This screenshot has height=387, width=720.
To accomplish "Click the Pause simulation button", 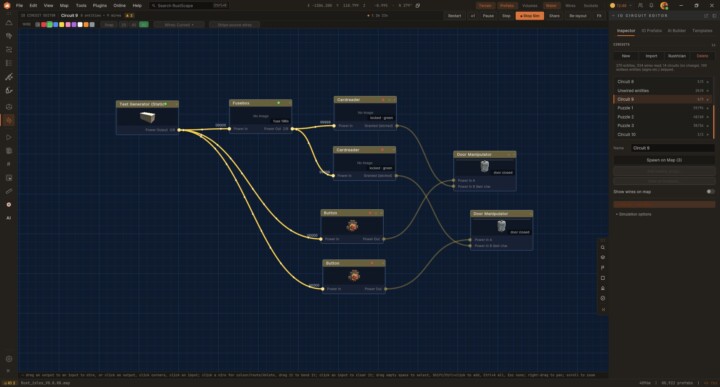I will [488, 16].
